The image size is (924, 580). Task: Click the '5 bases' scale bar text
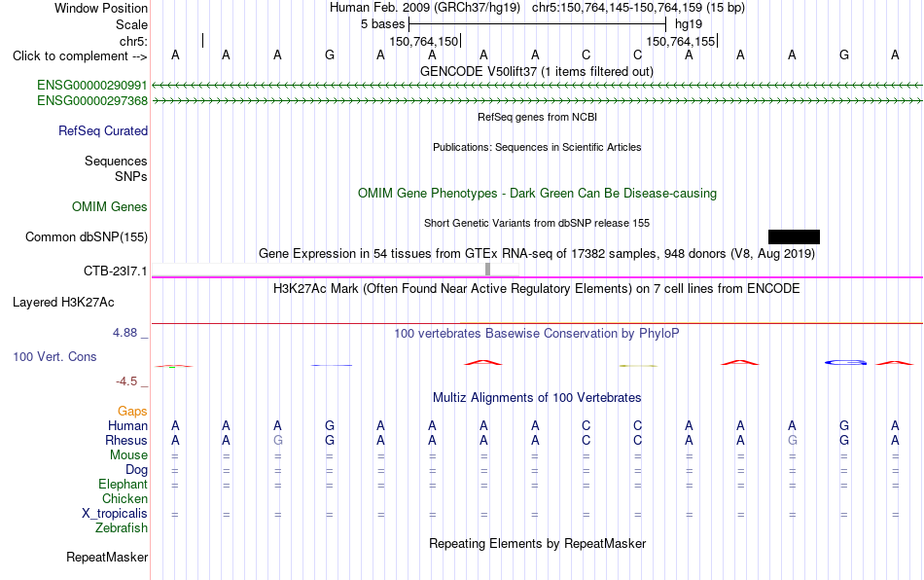point(382,24)
